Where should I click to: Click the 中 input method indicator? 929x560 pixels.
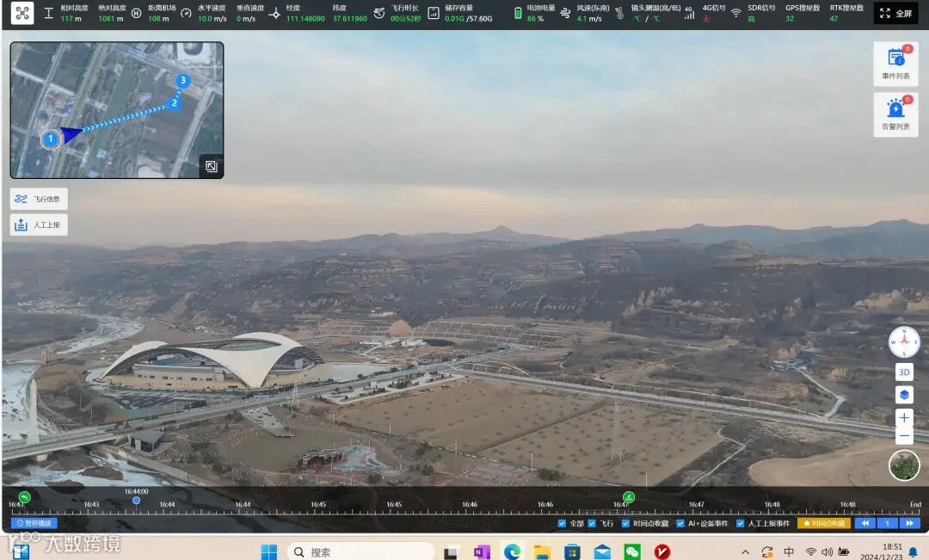(x=789, y=551)
